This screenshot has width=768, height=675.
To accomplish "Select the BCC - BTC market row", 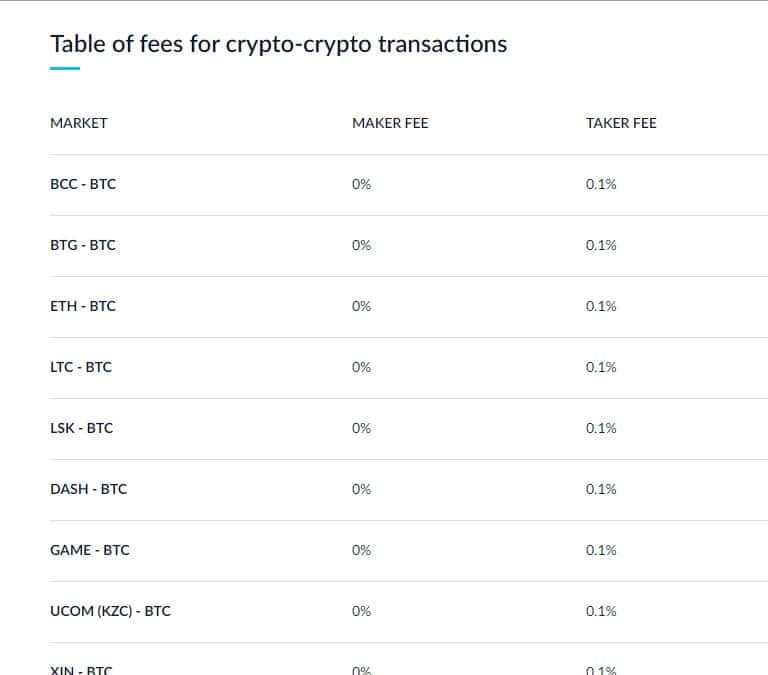I will 83,184.
